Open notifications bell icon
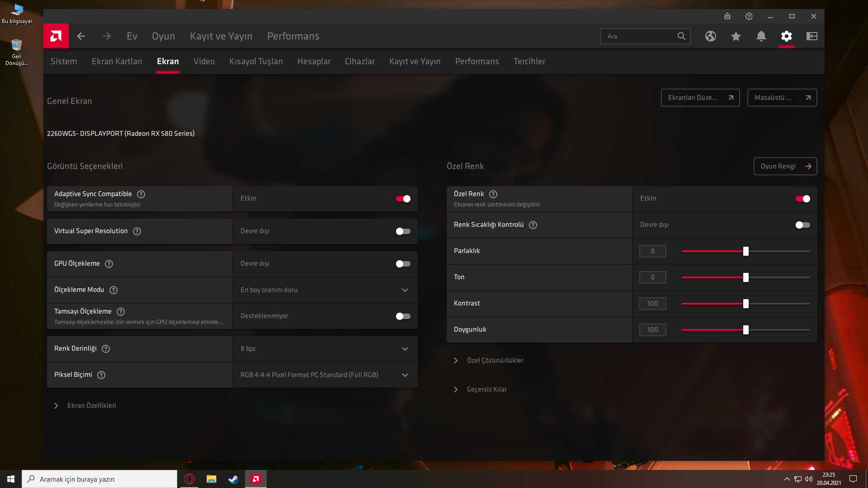The height and width of the screenshot is (488, 868). point(761,36)
